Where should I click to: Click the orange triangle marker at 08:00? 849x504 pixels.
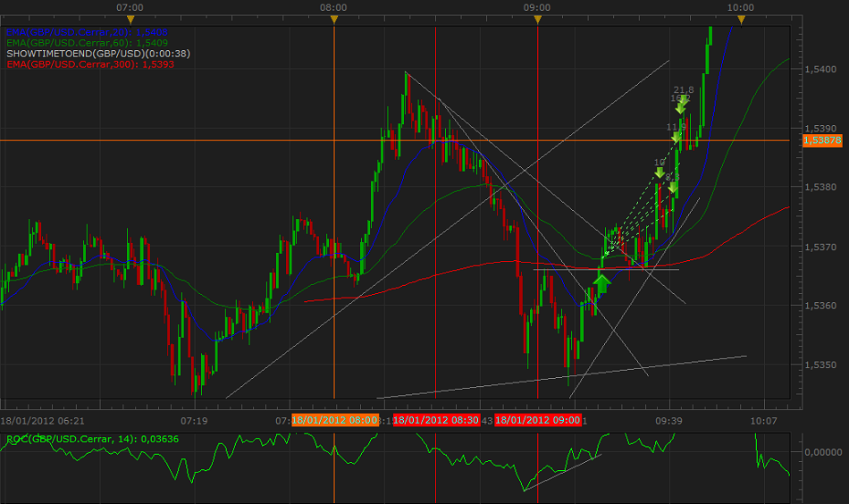click(333, 19)
